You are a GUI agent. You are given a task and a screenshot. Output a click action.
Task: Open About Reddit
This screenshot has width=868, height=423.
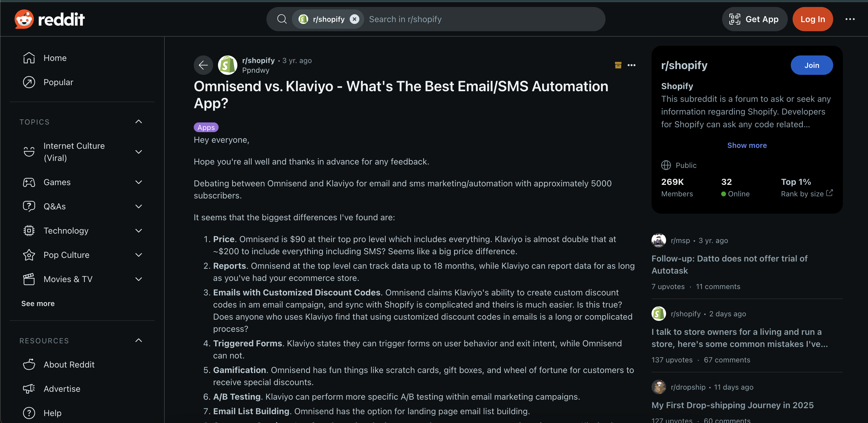pos(82,365)
